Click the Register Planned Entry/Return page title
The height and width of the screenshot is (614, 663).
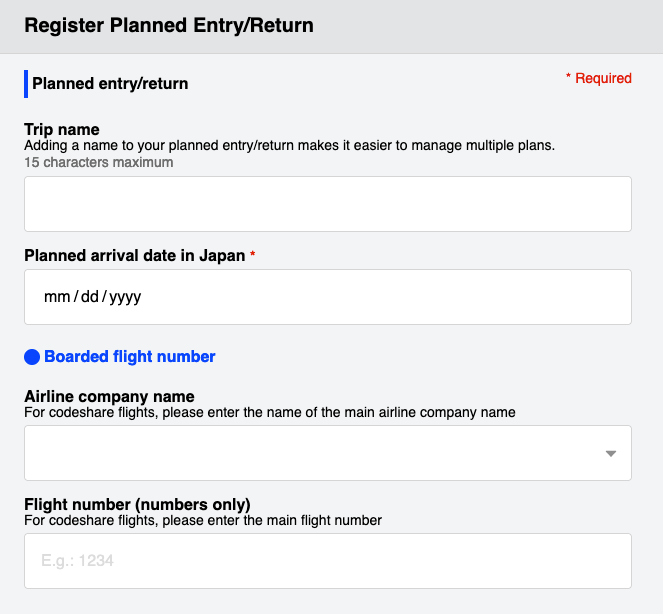169,25
